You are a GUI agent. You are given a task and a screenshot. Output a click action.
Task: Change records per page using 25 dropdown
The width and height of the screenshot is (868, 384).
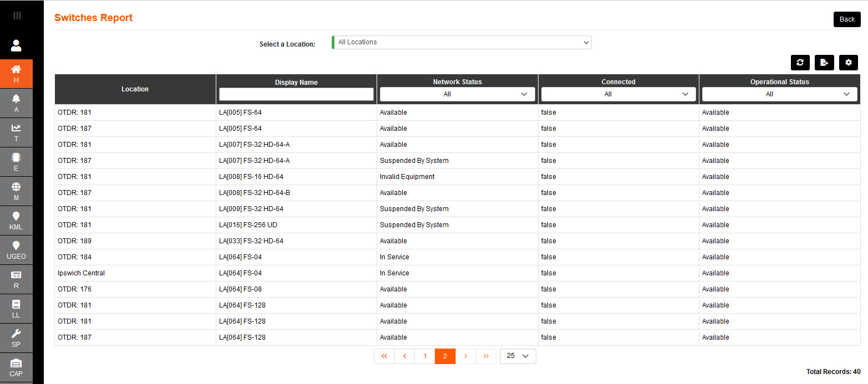517,356
